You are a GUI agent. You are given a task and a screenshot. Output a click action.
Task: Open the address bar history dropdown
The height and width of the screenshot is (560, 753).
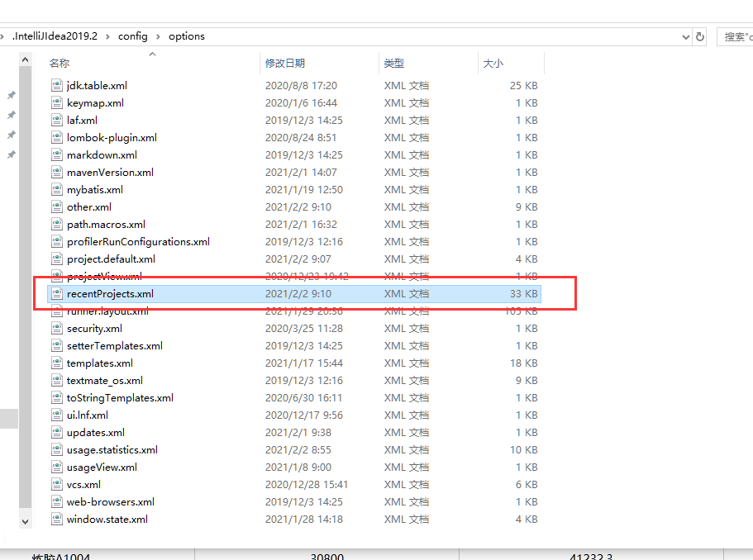pos(686,37)
